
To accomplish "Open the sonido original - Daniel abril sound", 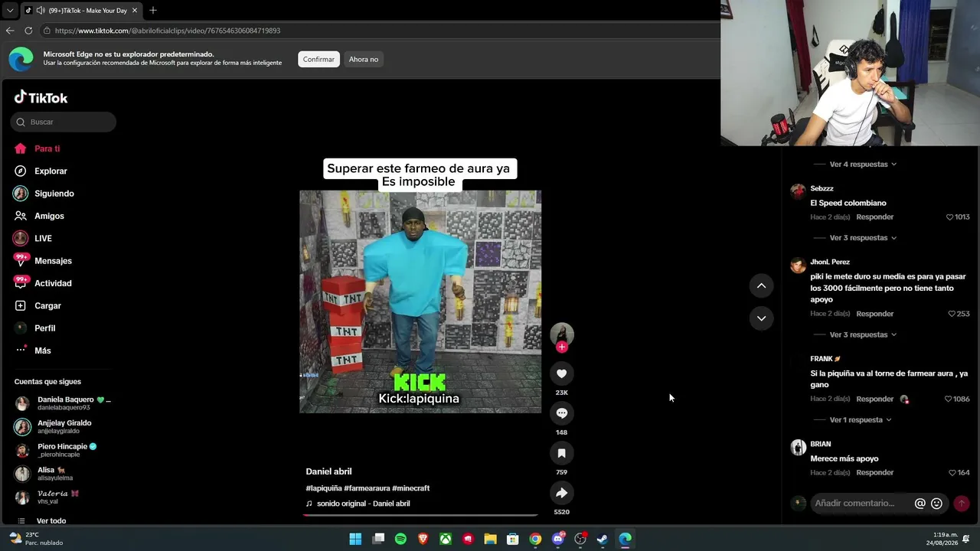I will point(363,504).
